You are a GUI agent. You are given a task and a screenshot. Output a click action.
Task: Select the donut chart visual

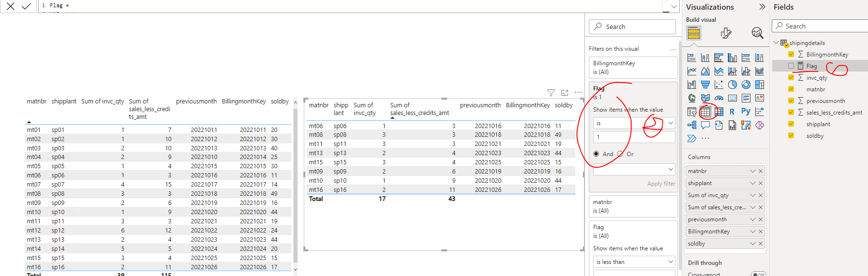click(746, 85)
